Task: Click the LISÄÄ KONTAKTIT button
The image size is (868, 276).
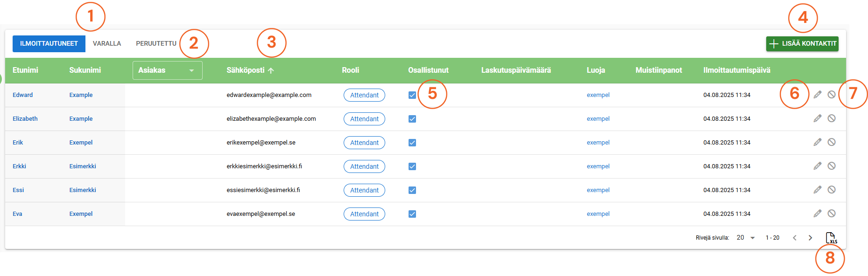Action: (x=802, y=44)
